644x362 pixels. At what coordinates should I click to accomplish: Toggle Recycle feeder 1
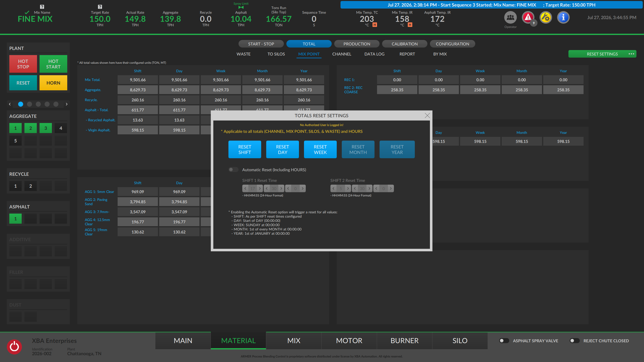[16, 186]
